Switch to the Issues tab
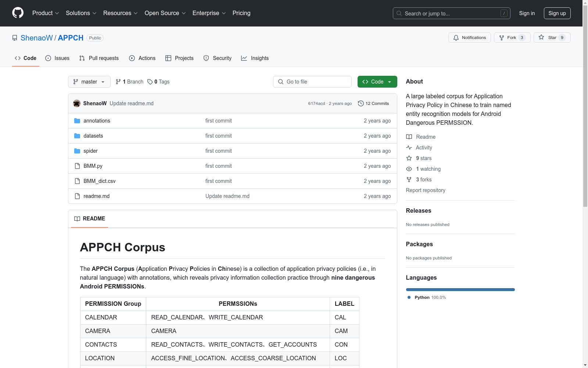Image resolution: width=588 pixels, height=368 pixels. [x=57, y=58]
